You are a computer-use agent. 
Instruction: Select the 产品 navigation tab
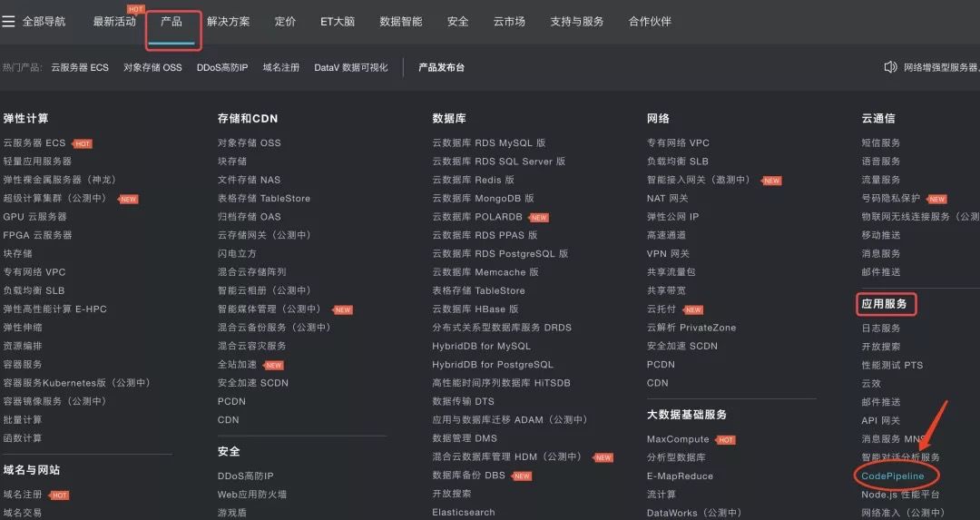tap(171, 21)
